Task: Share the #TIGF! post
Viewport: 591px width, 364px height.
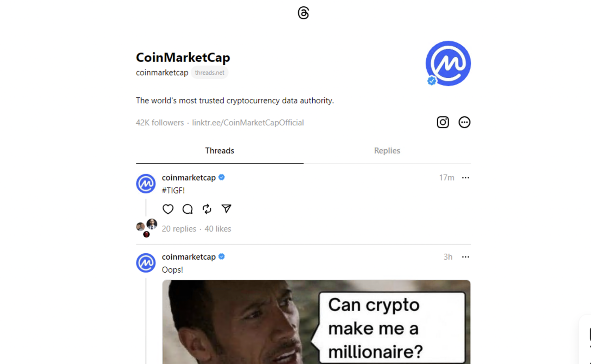Action: point(226,209)
